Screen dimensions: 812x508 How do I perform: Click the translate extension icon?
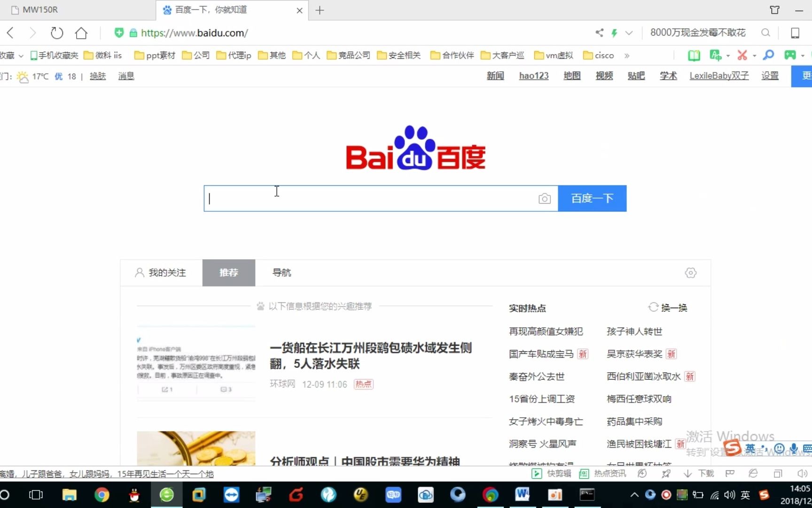click(715, 56)
